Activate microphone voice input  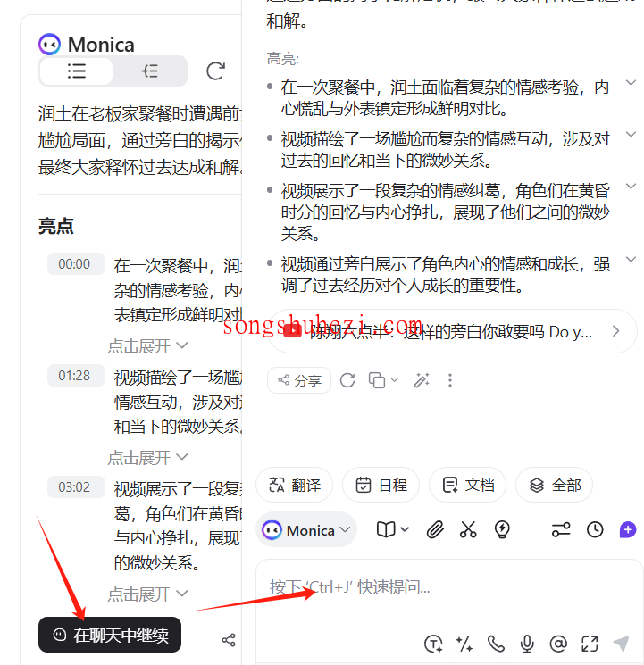[x=527, y=644]
